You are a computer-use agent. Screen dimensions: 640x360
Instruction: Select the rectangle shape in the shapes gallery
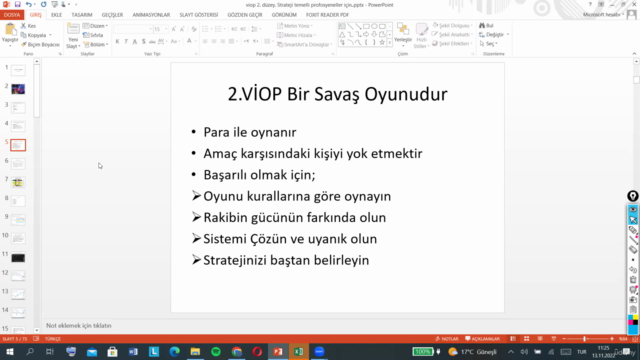[366, 27]
